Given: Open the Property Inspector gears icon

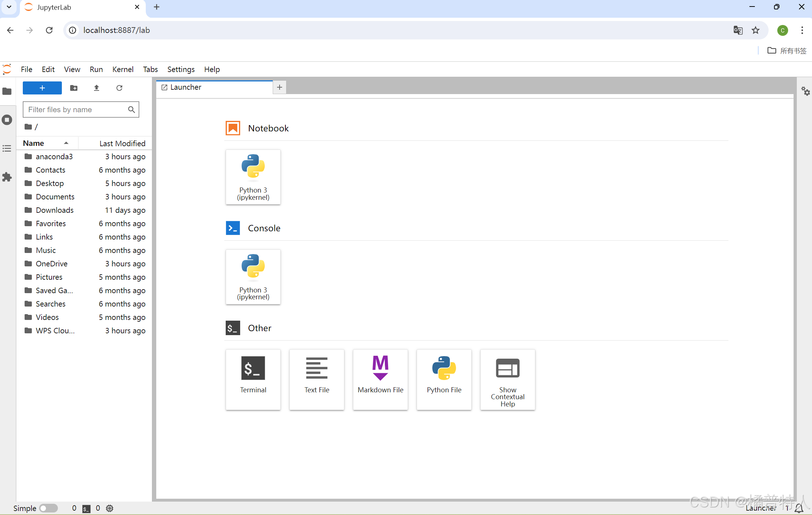Looking at the screenshot, I should pos(805,91).
